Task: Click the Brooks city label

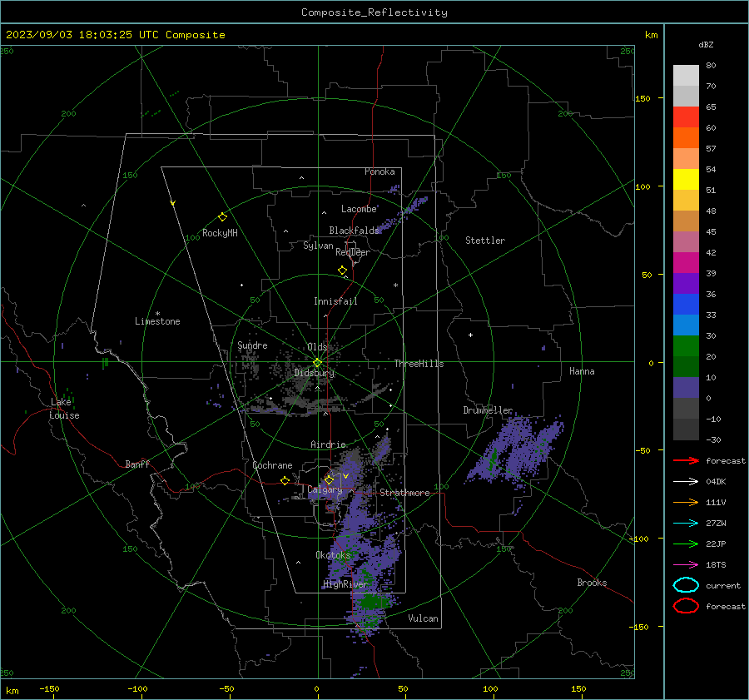Action: pos(592,583)
